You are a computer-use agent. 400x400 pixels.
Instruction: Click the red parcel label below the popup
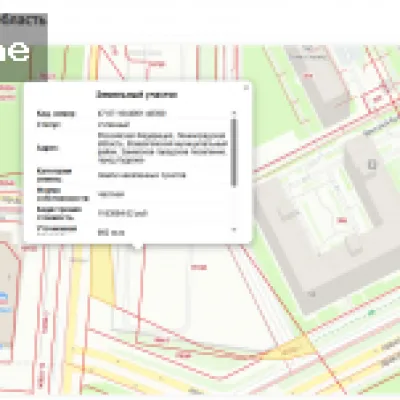(199, 267)
